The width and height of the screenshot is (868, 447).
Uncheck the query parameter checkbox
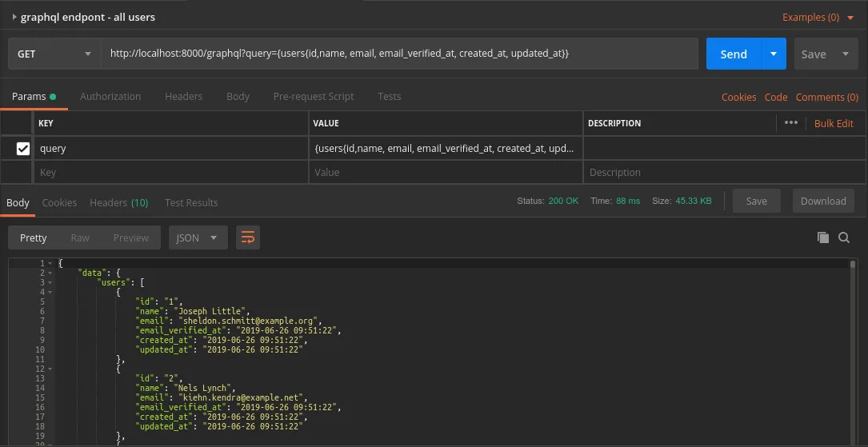point(23,148)
